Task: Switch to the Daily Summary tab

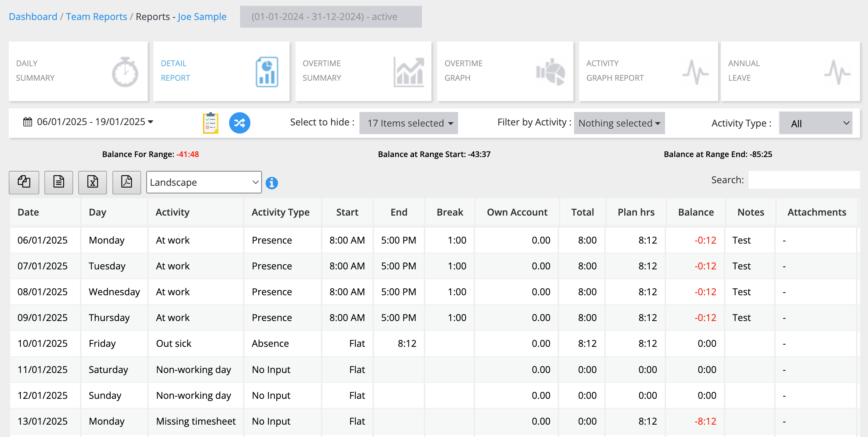Action: click(x=78, y=71)
